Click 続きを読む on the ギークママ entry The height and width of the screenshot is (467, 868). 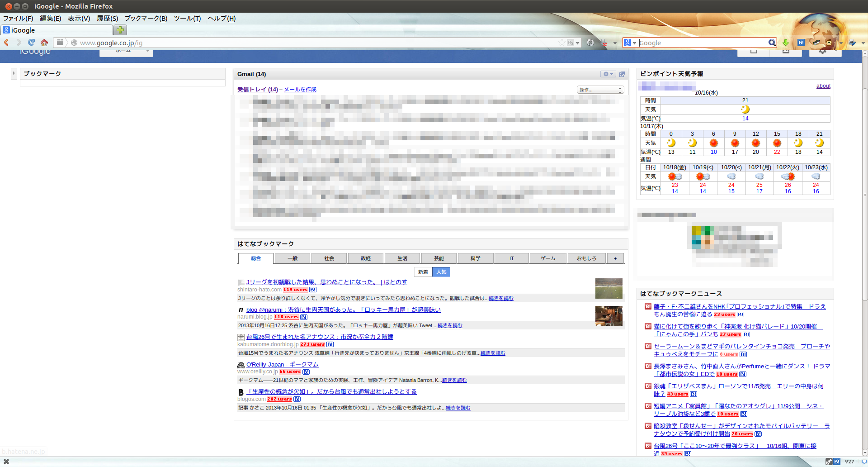[x=454, y=381]
